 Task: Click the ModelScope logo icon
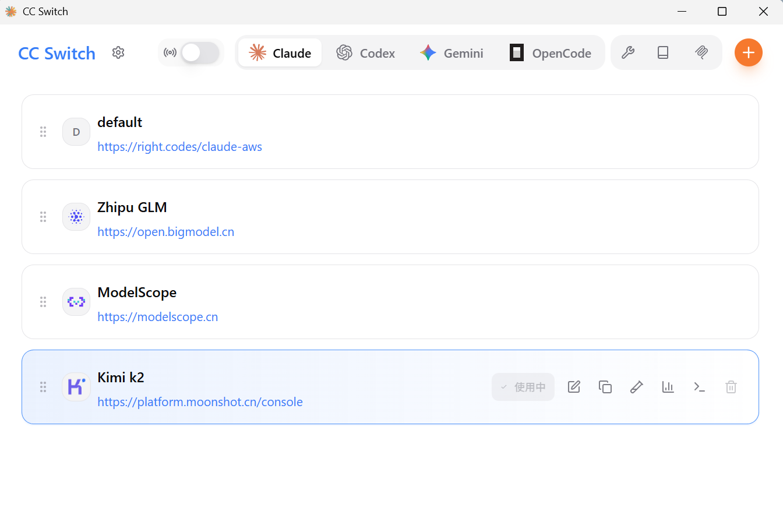76,302
